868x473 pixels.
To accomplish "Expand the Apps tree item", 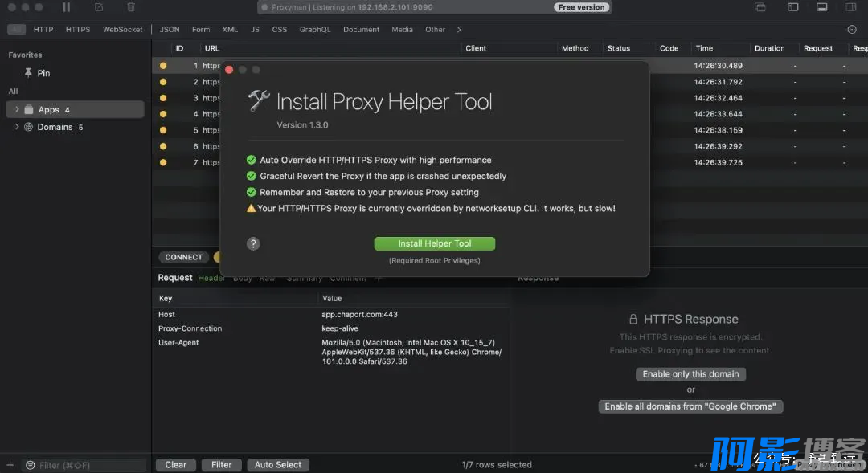I will coord(17,109).
